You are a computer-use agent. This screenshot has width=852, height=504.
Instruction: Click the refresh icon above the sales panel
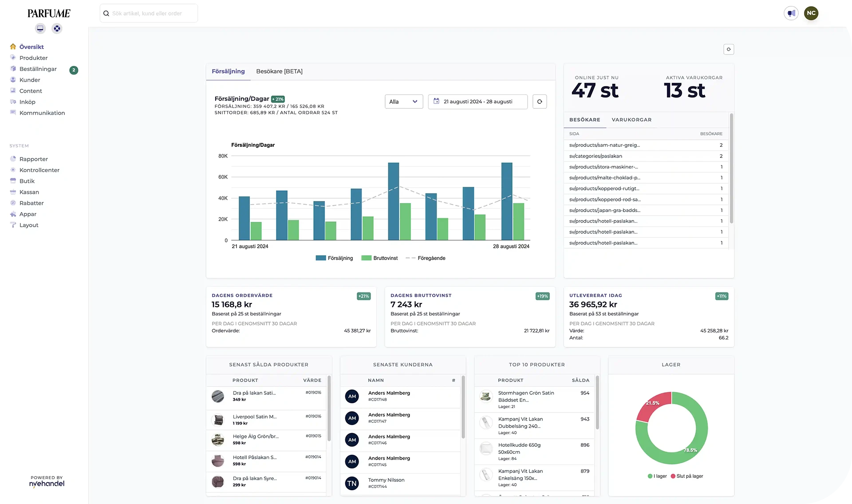click(728, 49)
